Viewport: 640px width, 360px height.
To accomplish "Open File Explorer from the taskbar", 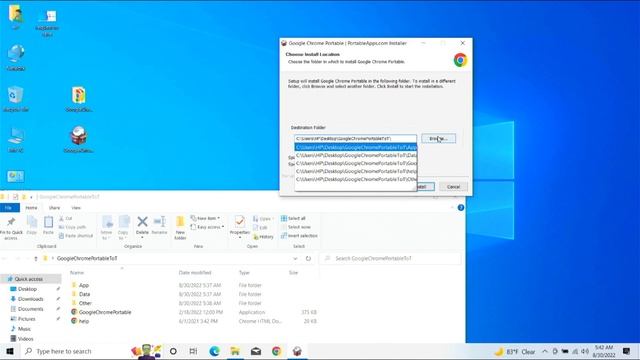I will [x=235, y=351].
